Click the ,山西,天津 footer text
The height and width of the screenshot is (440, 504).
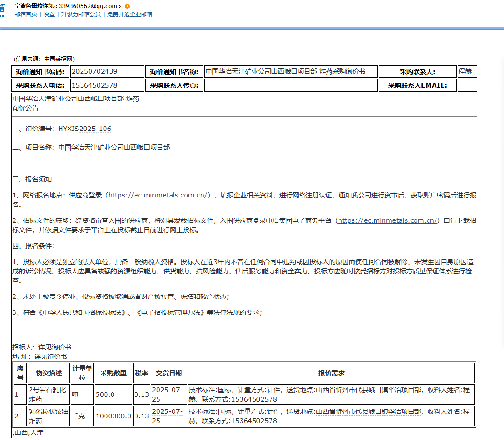click(28, 432)
